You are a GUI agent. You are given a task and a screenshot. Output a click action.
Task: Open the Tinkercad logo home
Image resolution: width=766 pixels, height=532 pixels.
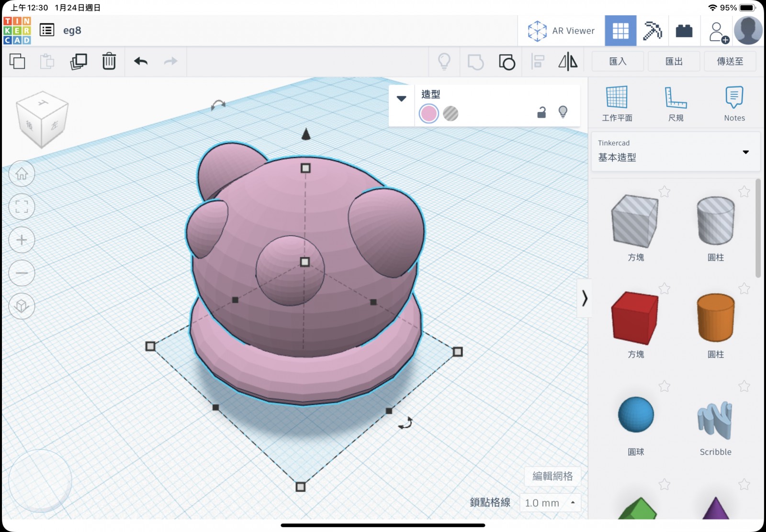(17, 31)
